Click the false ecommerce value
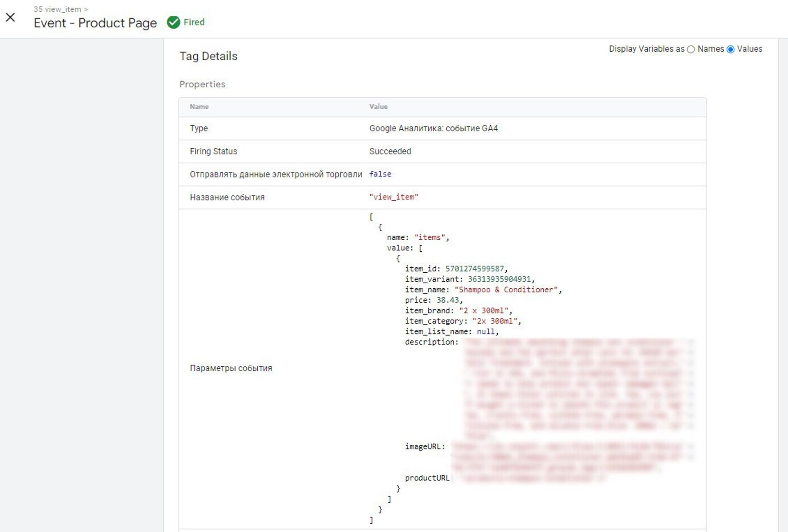The image size is (788, 532). pos(380,174)
